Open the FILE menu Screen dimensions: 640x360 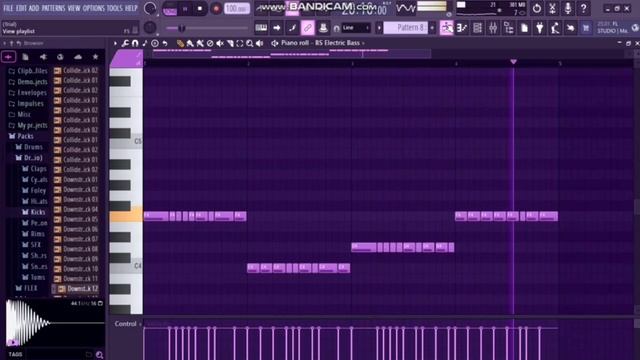(x=8, y=8)
